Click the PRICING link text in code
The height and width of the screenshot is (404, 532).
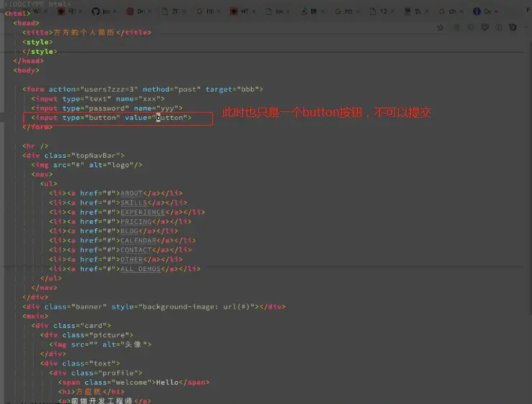[136, 221]
